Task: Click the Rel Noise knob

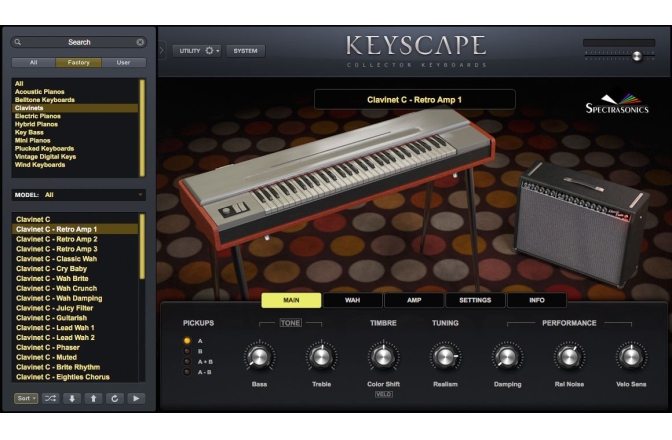Action: pos(569,356)
